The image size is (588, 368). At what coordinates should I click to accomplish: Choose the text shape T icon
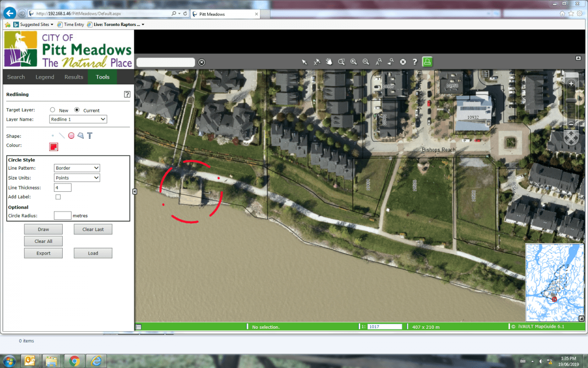pos(90,136)
